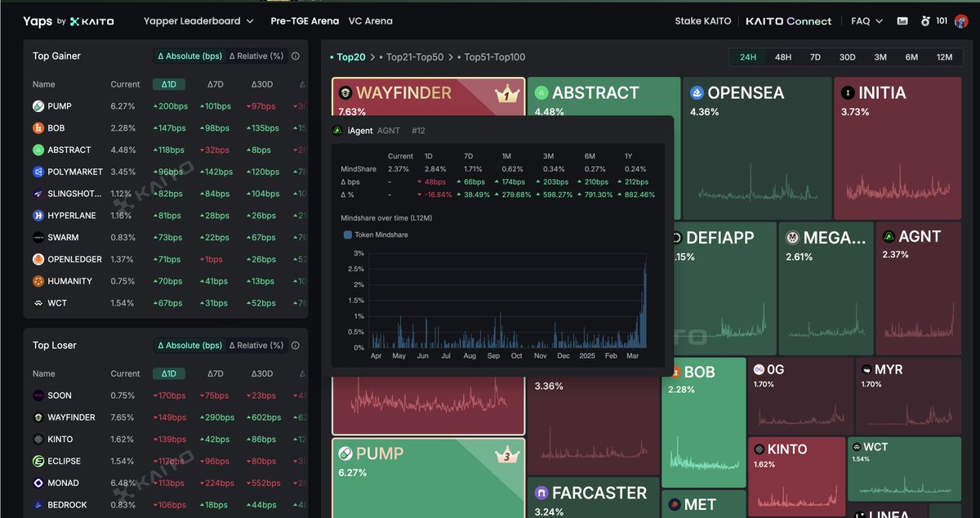Click the BEDROCK token icon

[38, 505]
